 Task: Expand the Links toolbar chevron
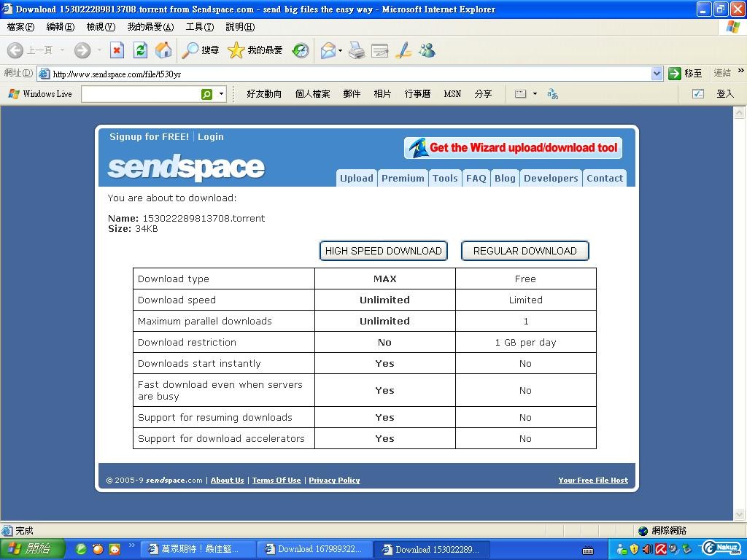coord(741,71)
